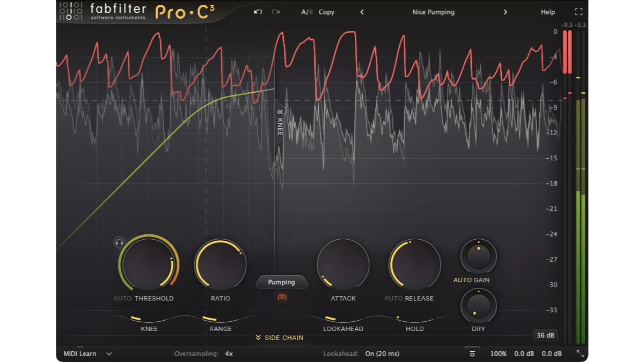Click the headphones audition icon near Threshold
Viewport: 644px width, 362px height.
pos(119,242)
